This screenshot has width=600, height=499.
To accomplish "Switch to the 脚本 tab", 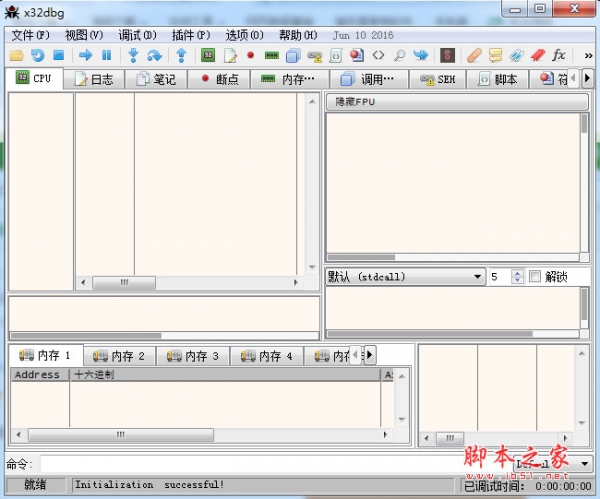I will point(497,79).
